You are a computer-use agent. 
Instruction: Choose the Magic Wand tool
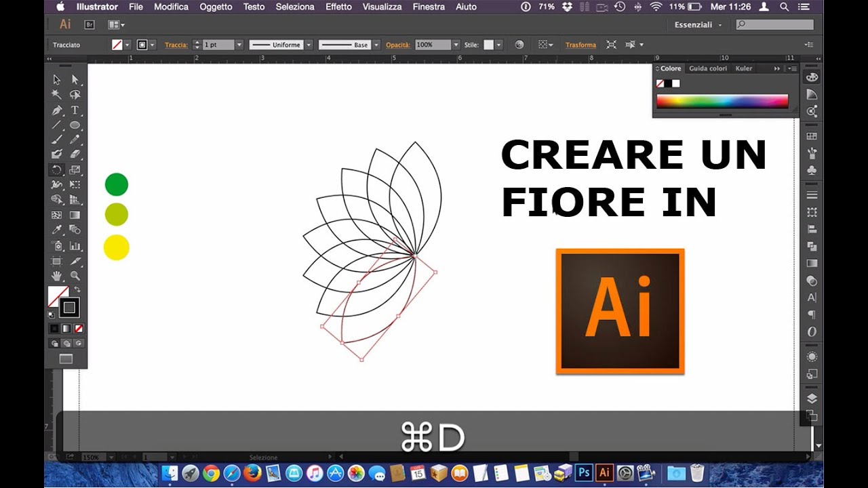tap(57, 95)
